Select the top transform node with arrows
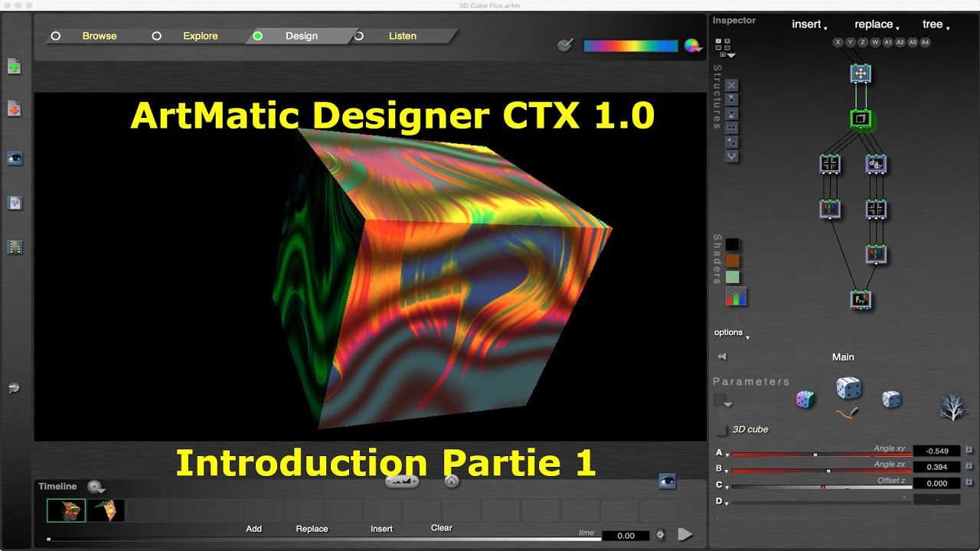980x551 pixels. click(861, 73)
